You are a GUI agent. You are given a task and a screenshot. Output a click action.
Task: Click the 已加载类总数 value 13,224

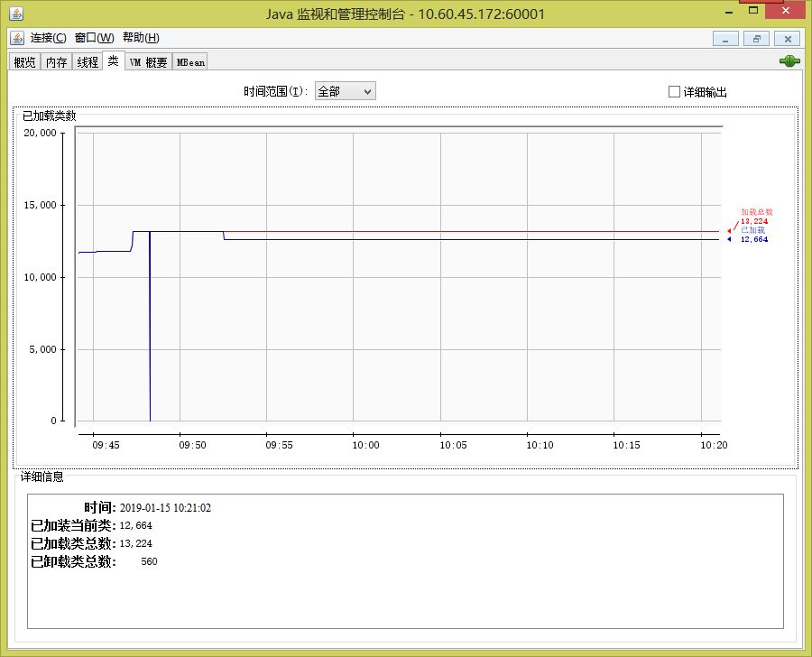pos(135,543)
